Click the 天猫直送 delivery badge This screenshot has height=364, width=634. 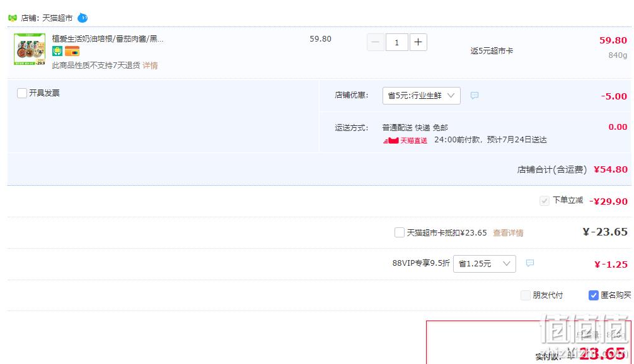click(405, 140)
